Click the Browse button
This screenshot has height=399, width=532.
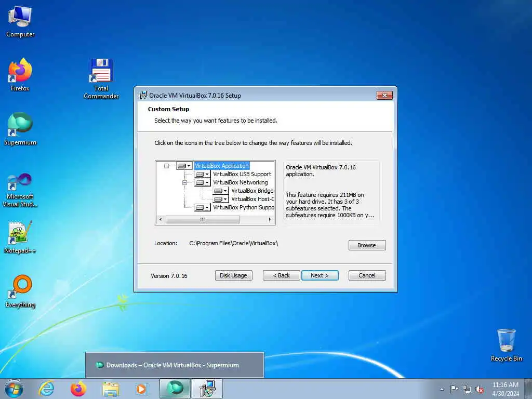[x=367, y=245]
